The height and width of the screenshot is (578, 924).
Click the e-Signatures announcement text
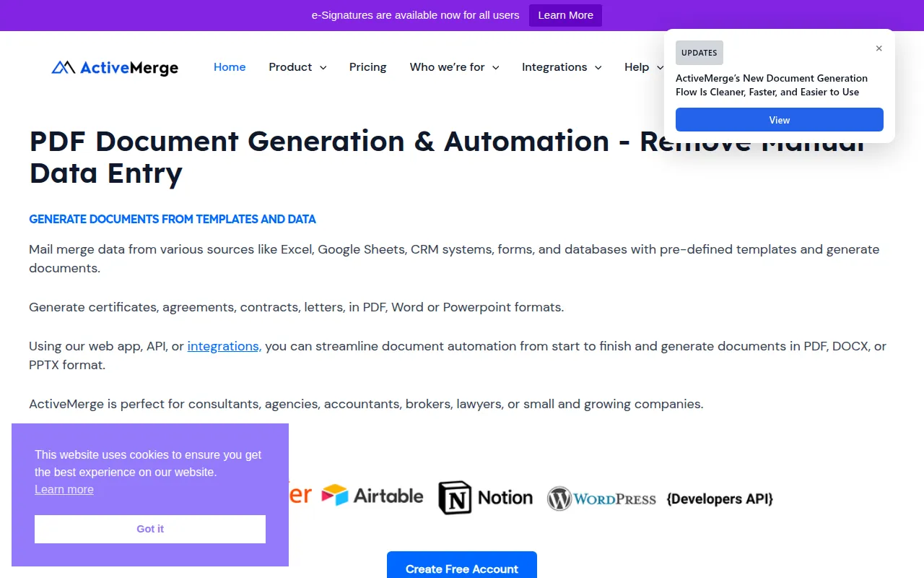pos(415,15)
